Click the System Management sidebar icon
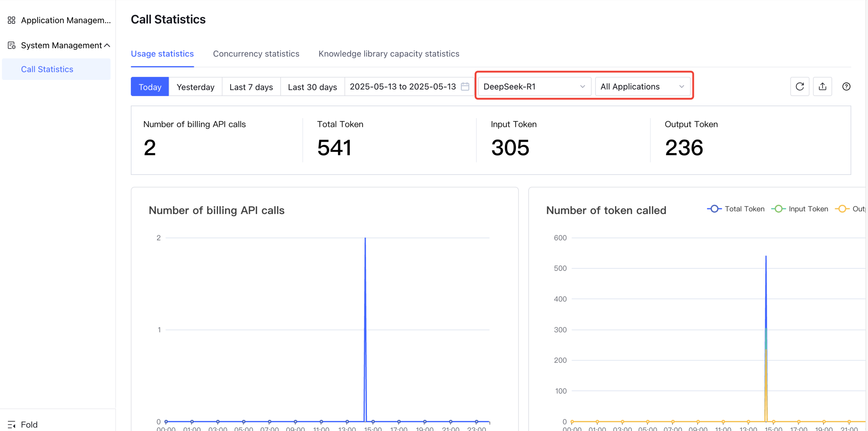Screen dimensions: 868x431 tap(12, 45)
